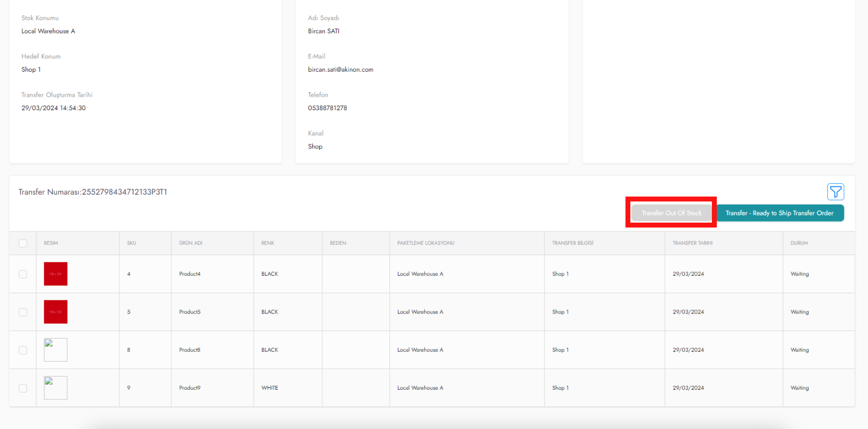
Task: Check the Product4 row checkbox
Action: pos(23,274)
